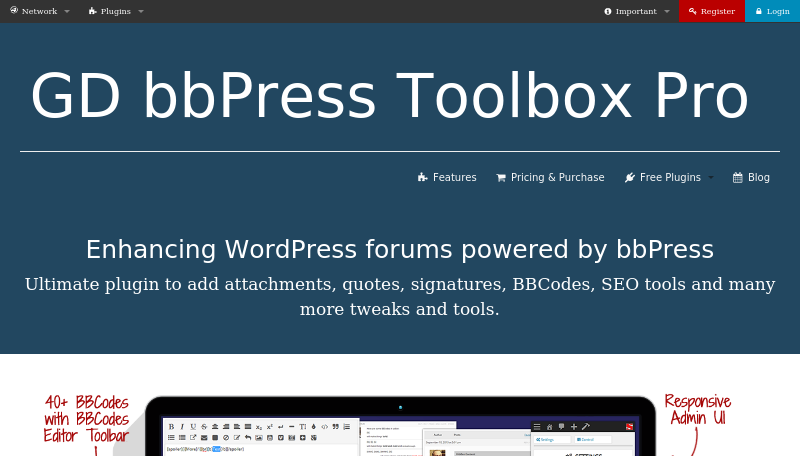
Task: Click the shopping cart icon
Action: coord(501,178)
